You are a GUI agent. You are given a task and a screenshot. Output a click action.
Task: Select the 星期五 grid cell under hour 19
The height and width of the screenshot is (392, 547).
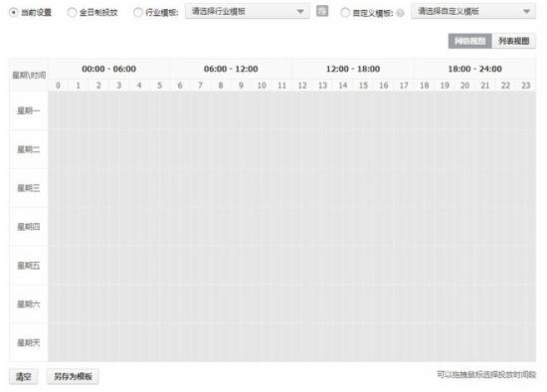point(445,266)
